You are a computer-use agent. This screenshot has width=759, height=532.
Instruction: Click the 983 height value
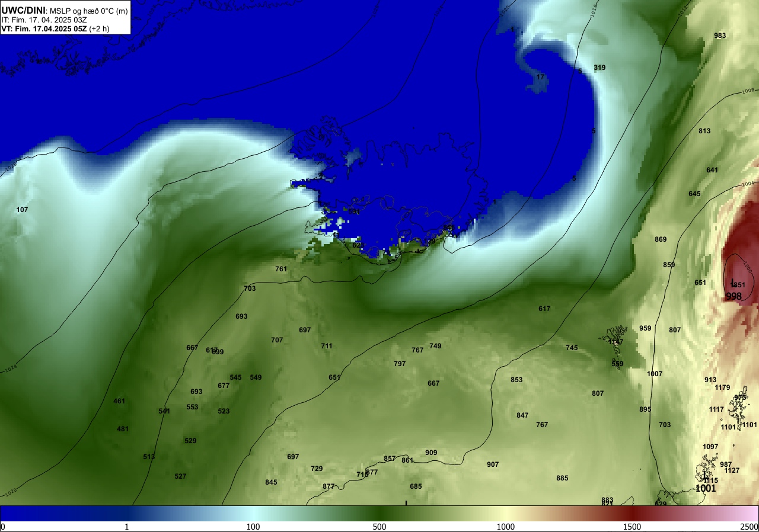point(720,36)
